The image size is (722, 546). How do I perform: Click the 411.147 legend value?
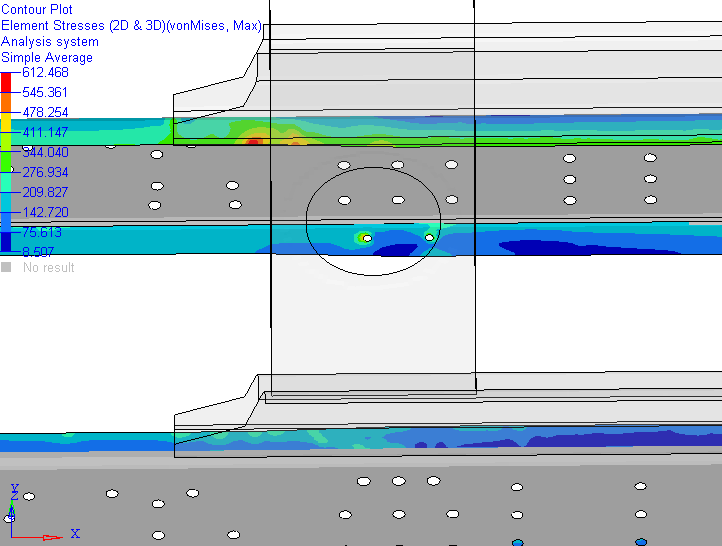(45, 132)
